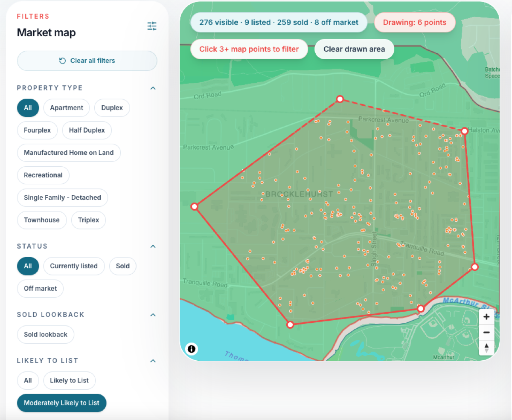Image resolution: width=512 pixels, height=420 pixels.
Task: Zoom out with the map minus button
Action: coord(486,332)
